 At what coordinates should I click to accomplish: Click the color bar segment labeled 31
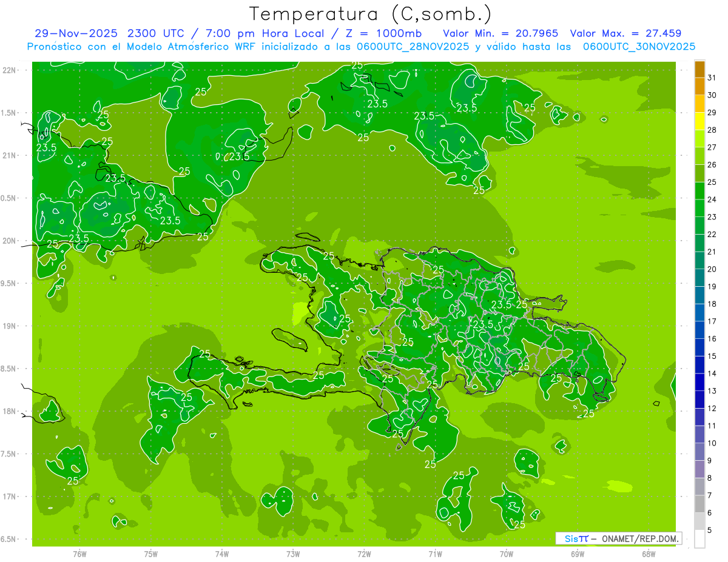pos(699,70)
